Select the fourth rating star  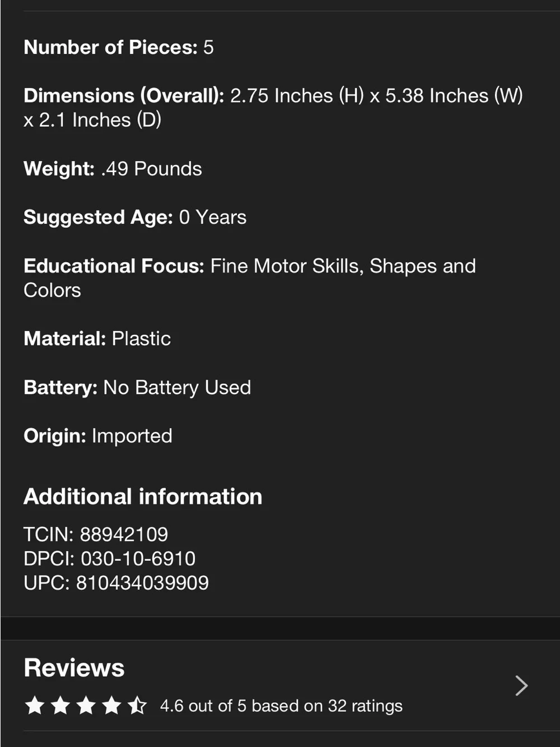pos(112,706)
